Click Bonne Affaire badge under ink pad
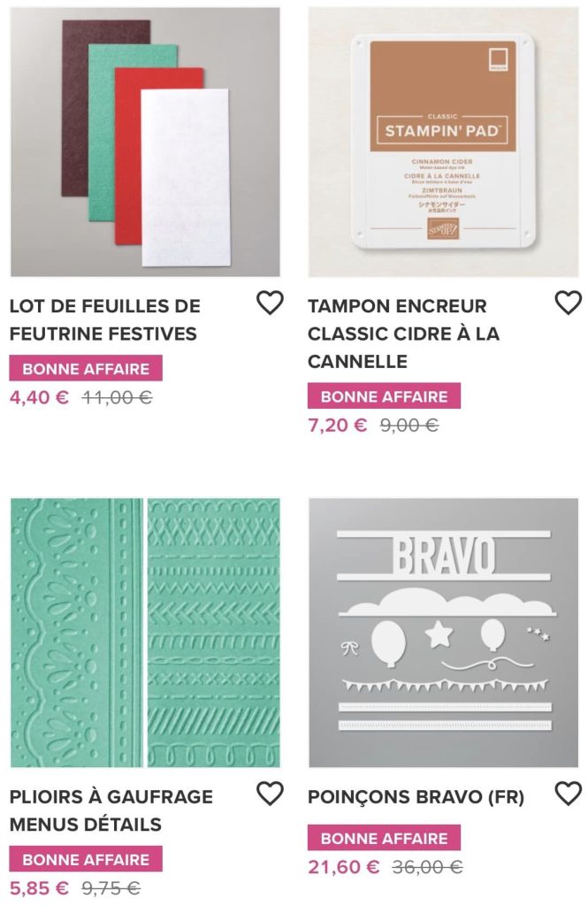 pos(384,396)
